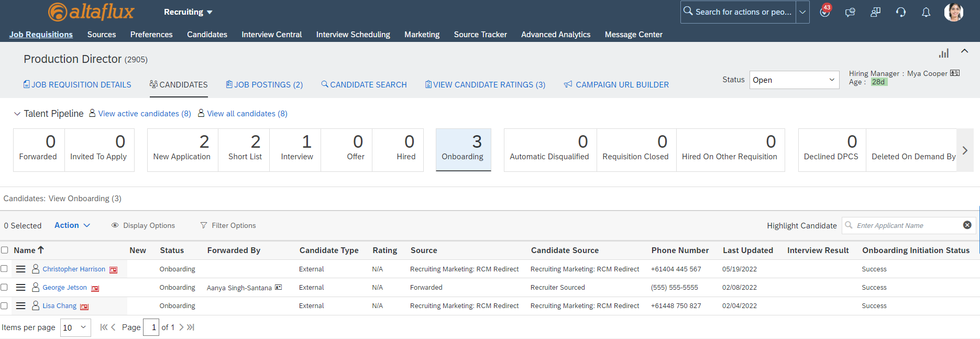
Task: Clear the Highlight Candidate field
Action: pos(967,225)
